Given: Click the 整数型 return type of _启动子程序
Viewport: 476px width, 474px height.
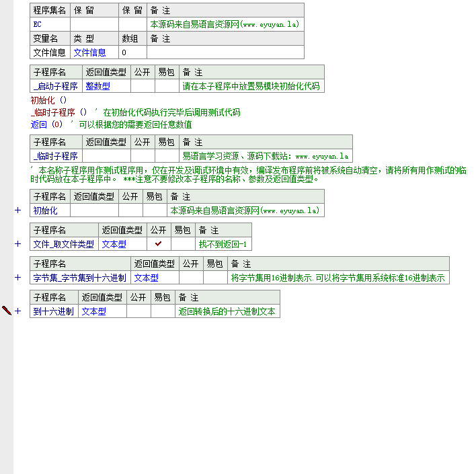Looking at the screenshot, I should click(x=97, y=86).
